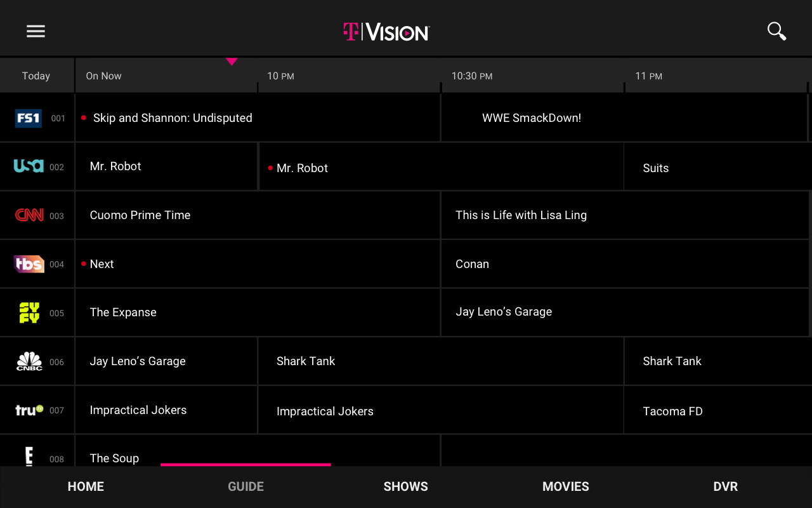Screen dimensions: 812x508
Task: Click the On Now label
Action: (x=103, y=76)
